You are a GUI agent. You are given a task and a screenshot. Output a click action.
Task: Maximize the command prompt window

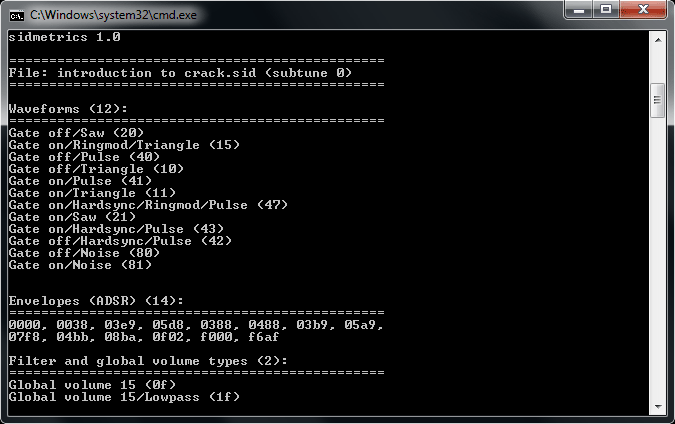pyautogui.click(x=606, y=9)
